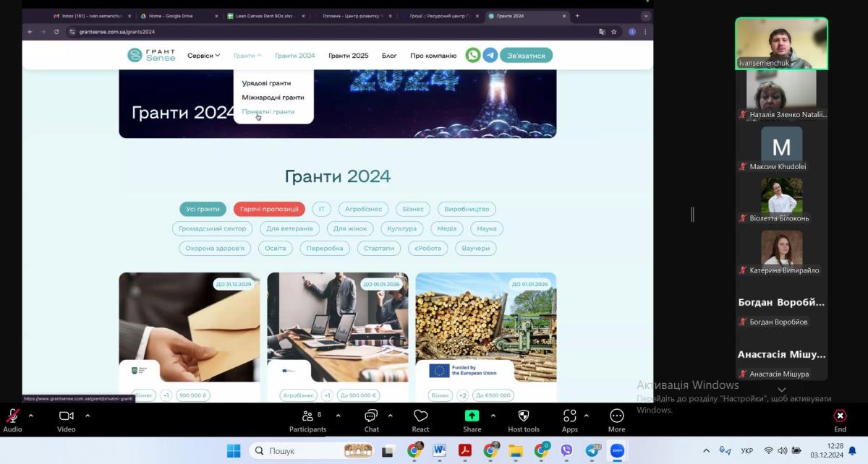Open Word from the taskbar

pos(439,450)
